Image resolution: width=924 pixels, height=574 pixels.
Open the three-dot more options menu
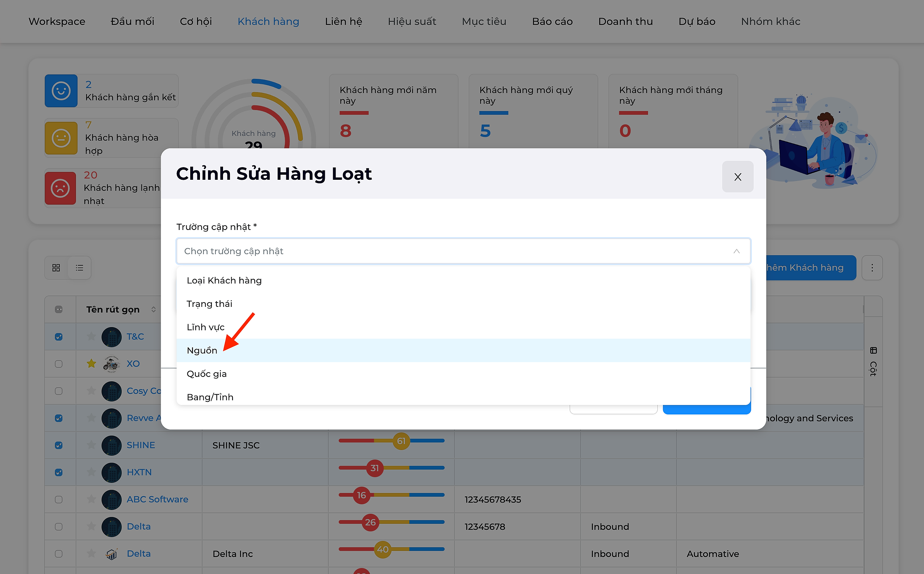(872, 268)
